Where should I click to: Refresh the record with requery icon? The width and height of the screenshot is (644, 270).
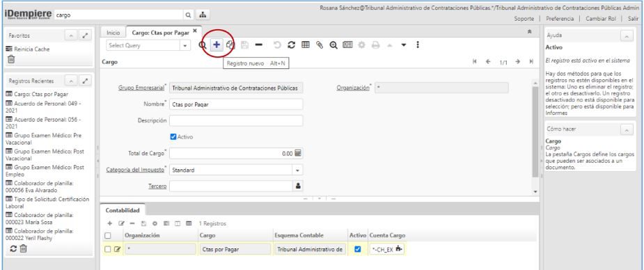point(291,45)
